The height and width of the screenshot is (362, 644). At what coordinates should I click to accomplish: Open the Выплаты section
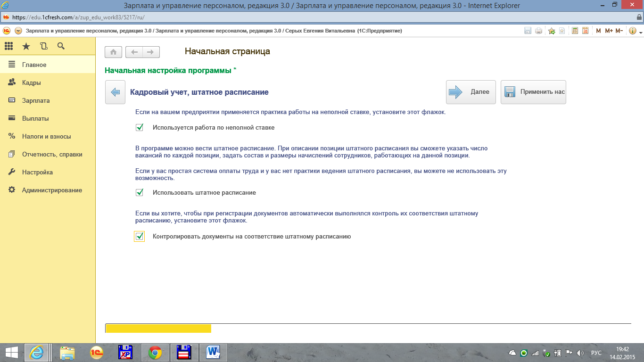pos(48,118)
